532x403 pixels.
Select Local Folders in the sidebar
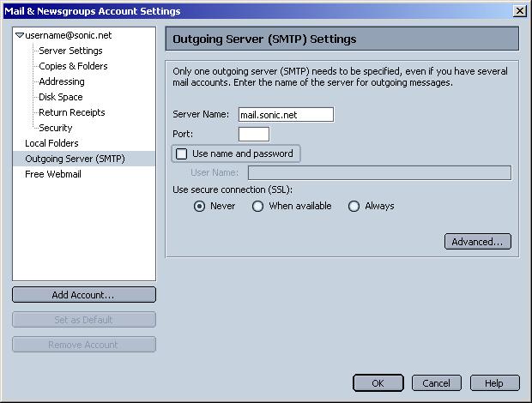51,143
